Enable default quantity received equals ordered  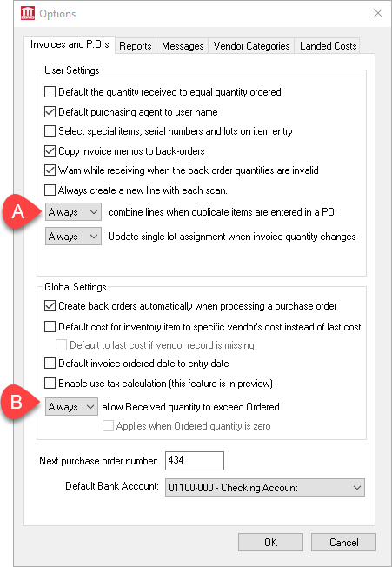(x=50, y=92)
